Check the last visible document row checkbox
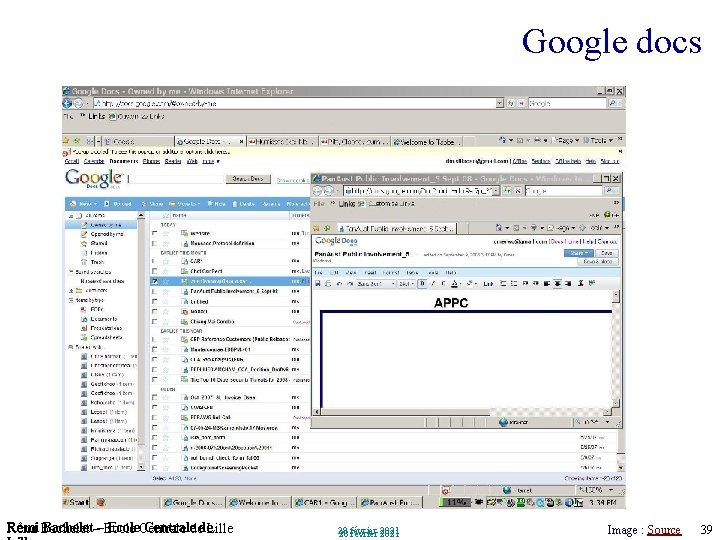The width and height of the screenshot is (720, 540). coord(155,467)
